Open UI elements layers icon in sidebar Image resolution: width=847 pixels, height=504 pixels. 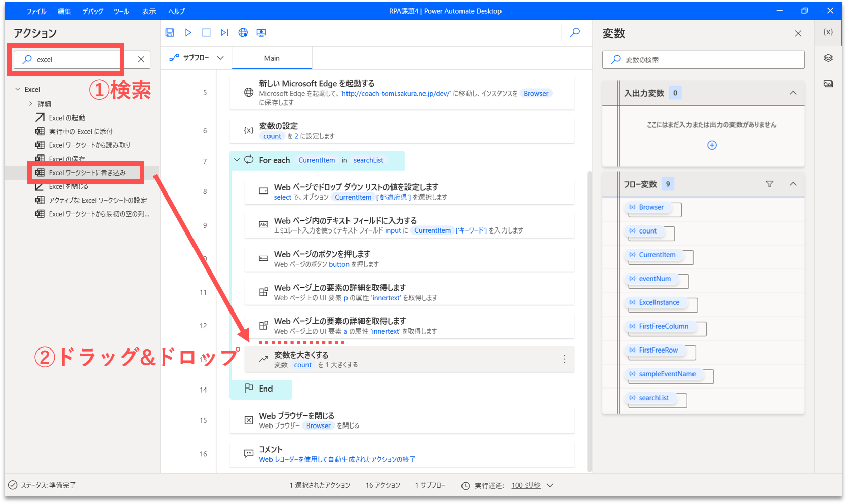point(828,58)
